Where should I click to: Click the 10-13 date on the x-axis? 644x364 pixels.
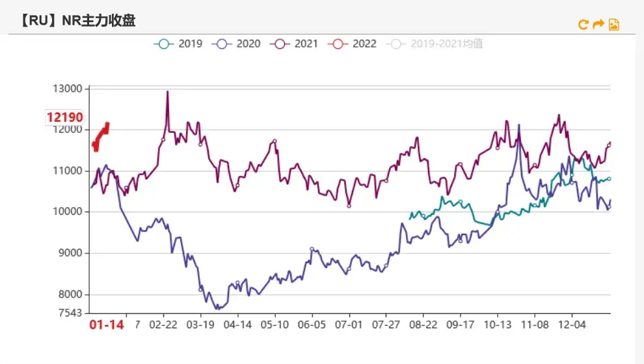point(498,324)
